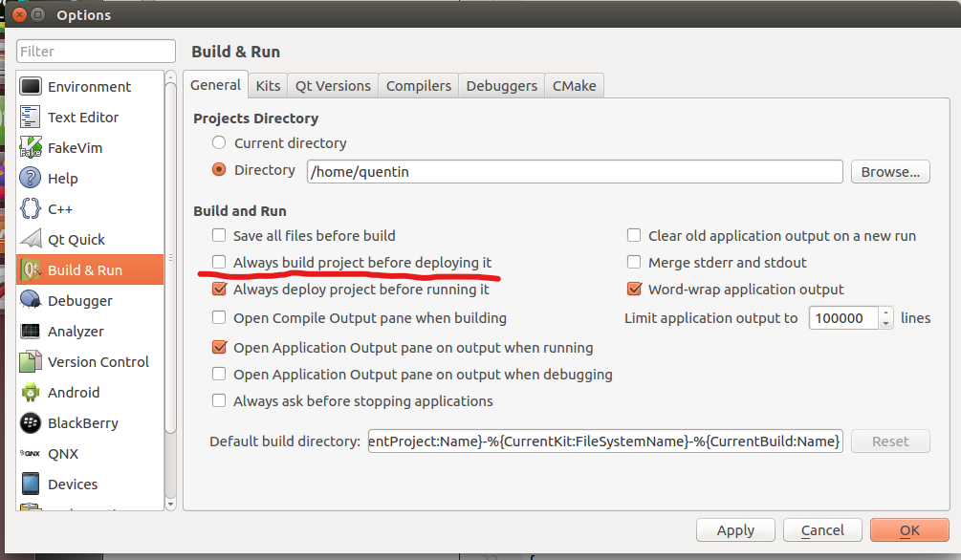
Task: Select Current directory radio button
Action: coord(219,142)
